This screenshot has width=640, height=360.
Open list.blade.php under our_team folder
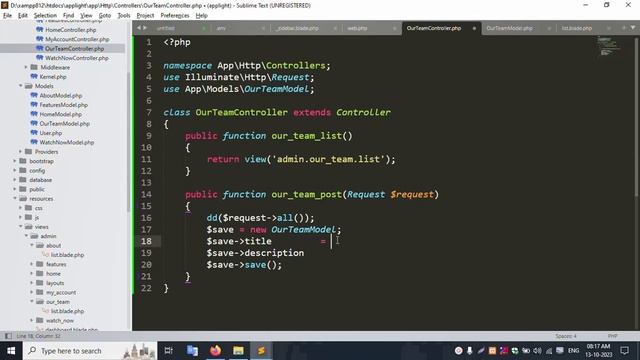[67, 311]
